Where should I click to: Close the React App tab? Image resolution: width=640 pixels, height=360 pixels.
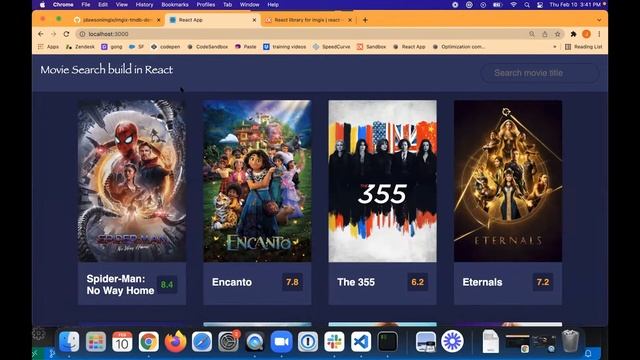point(254,20)
